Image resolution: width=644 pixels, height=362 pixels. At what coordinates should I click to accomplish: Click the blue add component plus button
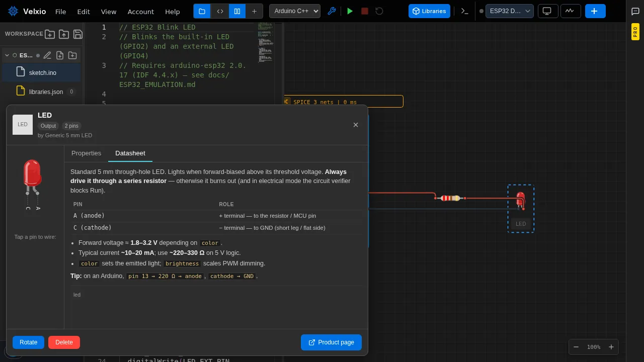595,11
